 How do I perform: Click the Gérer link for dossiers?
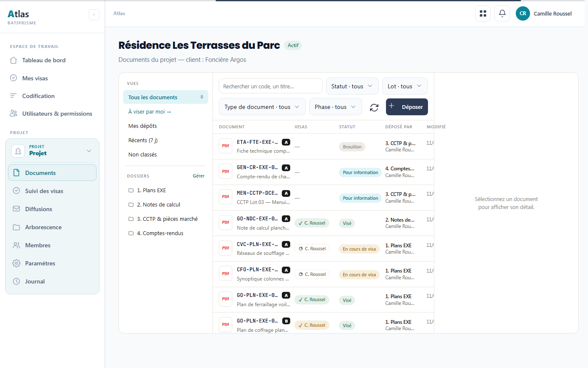pyautogui.click(x=199, y=176)
